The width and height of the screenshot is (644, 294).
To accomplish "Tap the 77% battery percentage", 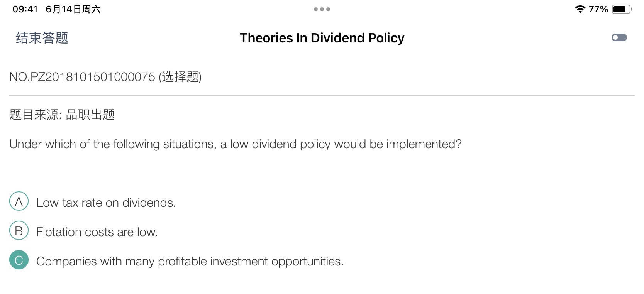I will (598, 9).
